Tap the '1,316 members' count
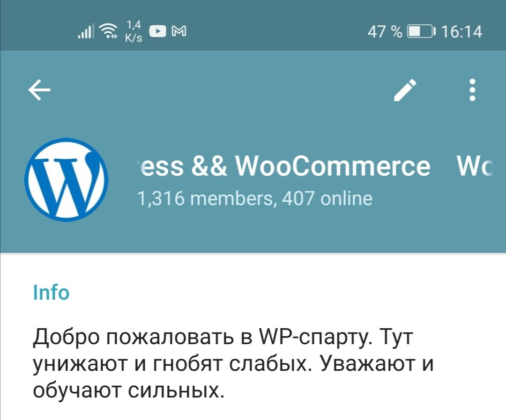The image size is (506, 420). (x=206, y=199)
